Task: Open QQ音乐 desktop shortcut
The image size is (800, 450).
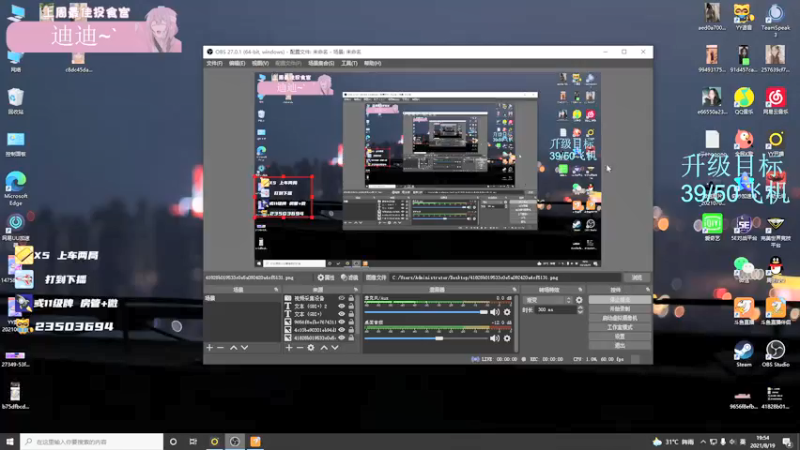Action: click(744, 101)
